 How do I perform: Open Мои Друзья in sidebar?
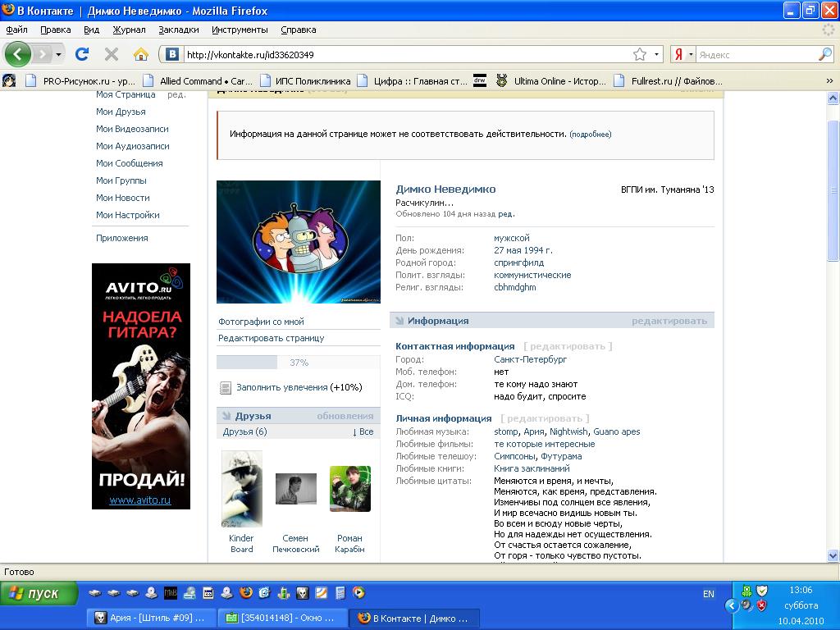(121, 112)
